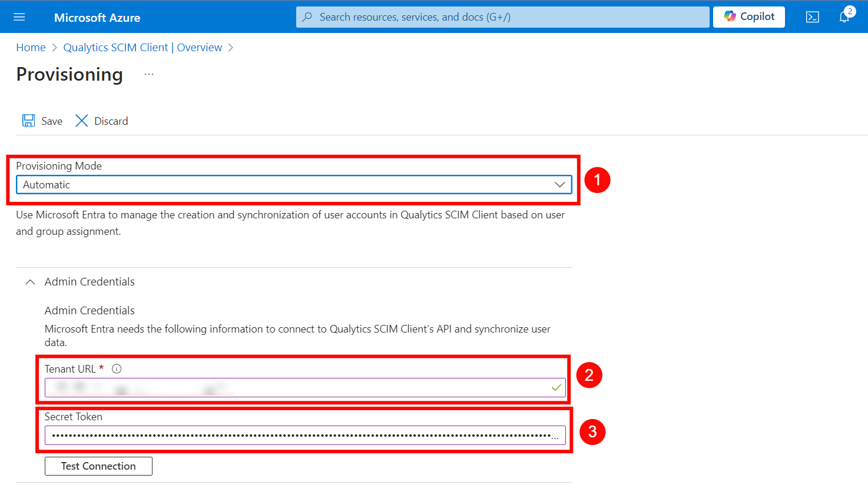Click the 'Use Microsoft Entra to manage' description text
The image size is (868, 495).
pos(290,223)
